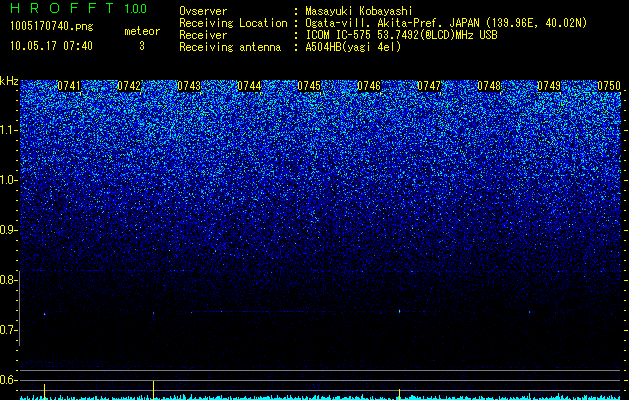
Task: Click the HROFFT 1.0.0 title text
Action: (x=79, y=8)
